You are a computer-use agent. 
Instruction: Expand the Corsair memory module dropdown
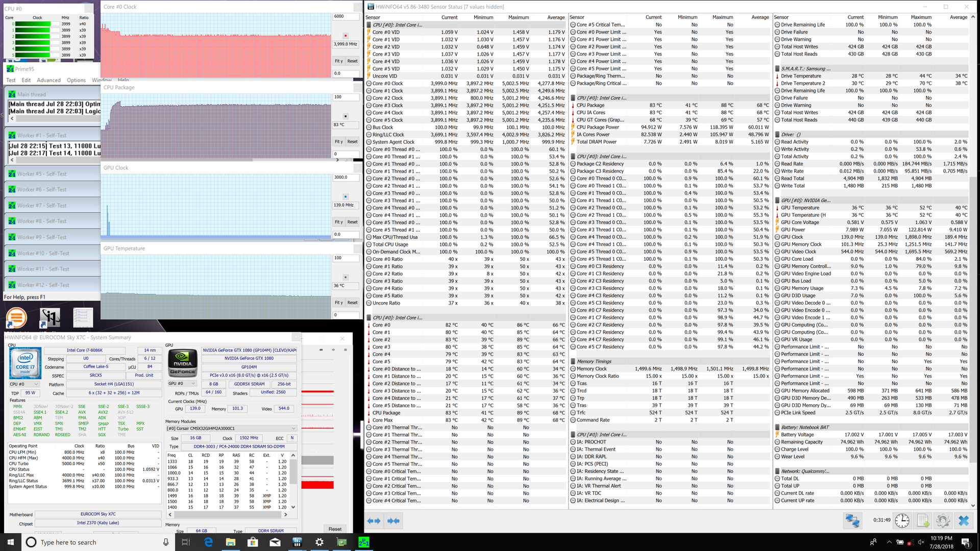[x=293, y=429]
